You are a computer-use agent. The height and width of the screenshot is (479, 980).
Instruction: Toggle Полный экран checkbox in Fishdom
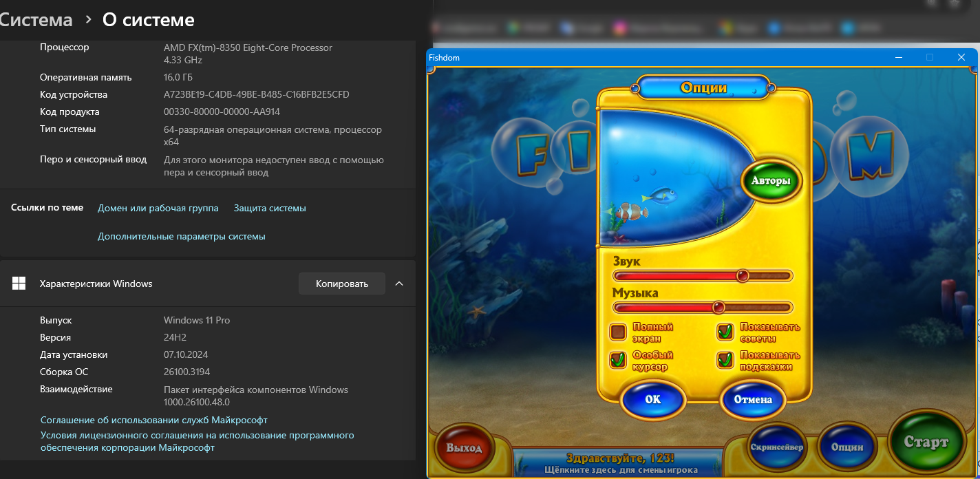coord(618,332)
